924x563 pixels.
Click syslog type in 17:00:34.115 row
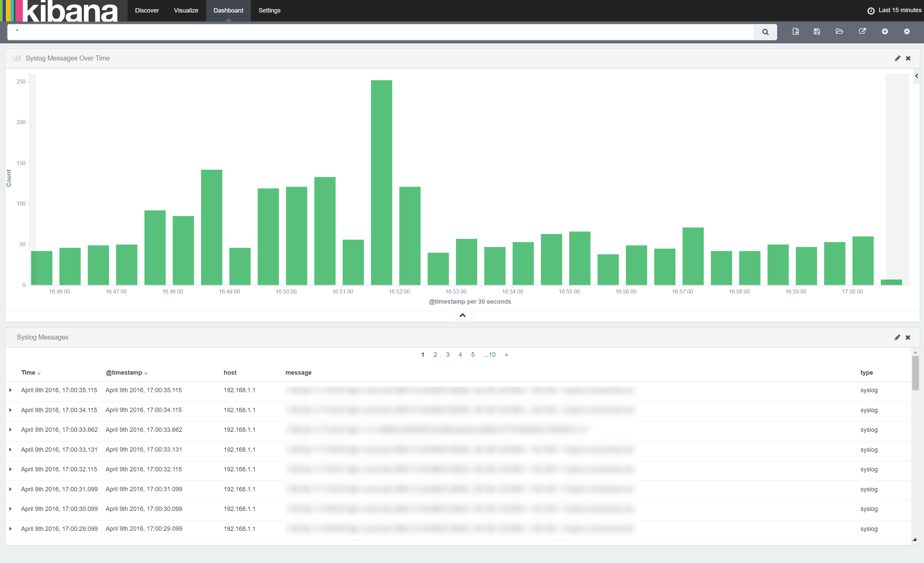pyautogui.click(x=869, y=410)
